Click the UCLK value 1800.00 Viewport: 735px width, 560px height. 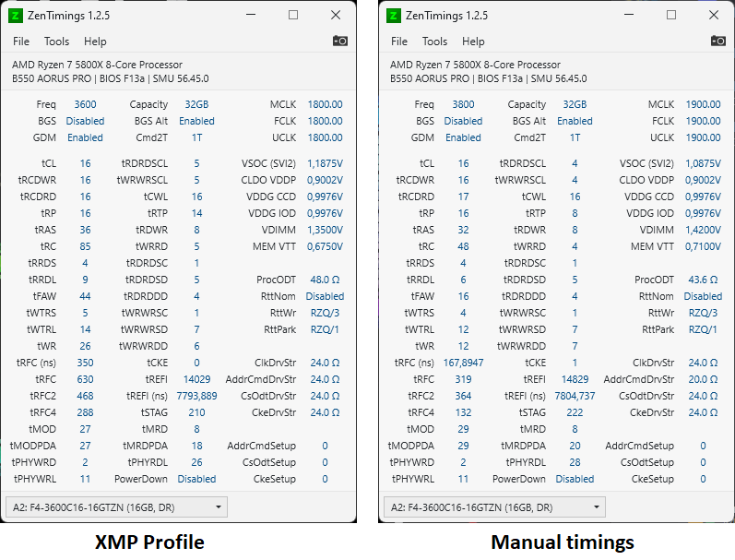[x=325, y=137]
